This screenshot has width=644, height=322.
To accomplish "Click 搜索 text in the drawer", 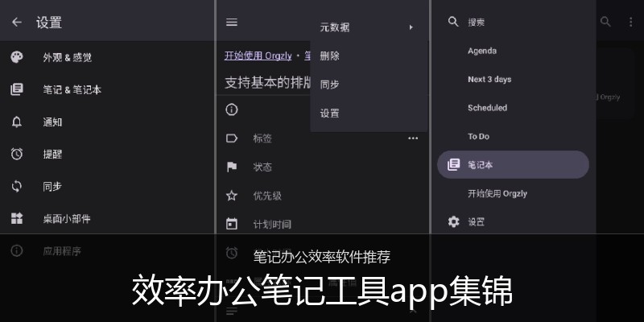I will [477, 23].
